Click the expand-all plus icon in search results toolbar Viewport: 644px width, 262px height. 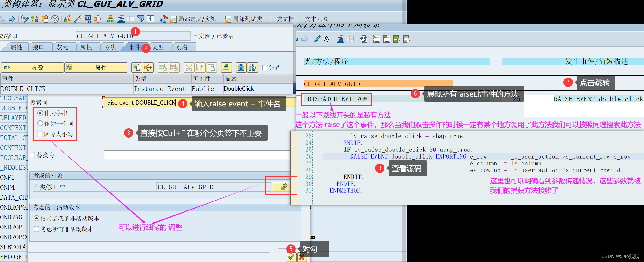pos(377,39)
